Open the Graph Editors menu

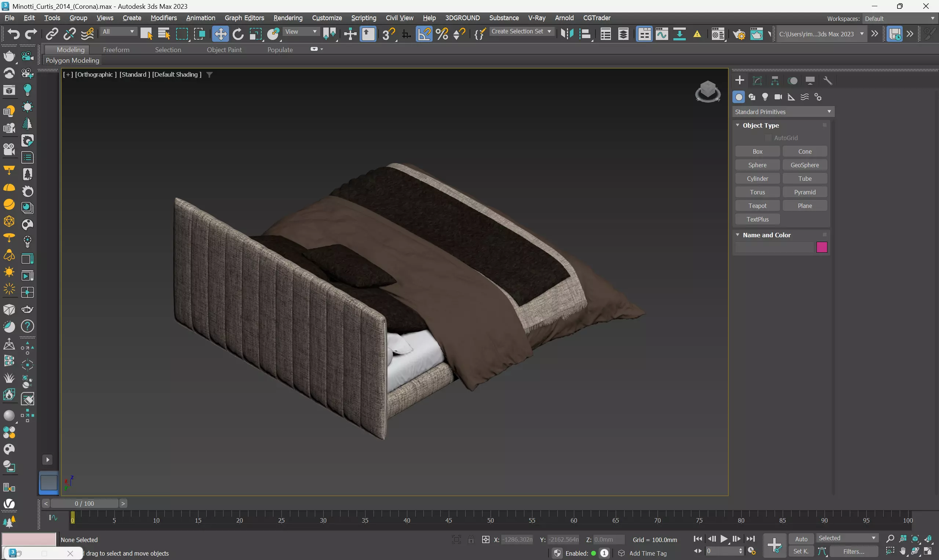[244, 18]
